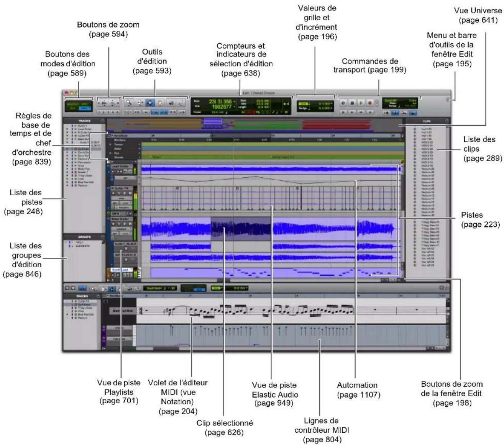Select the Selector tool in the Edit toolbar

[x=150, y=103]
